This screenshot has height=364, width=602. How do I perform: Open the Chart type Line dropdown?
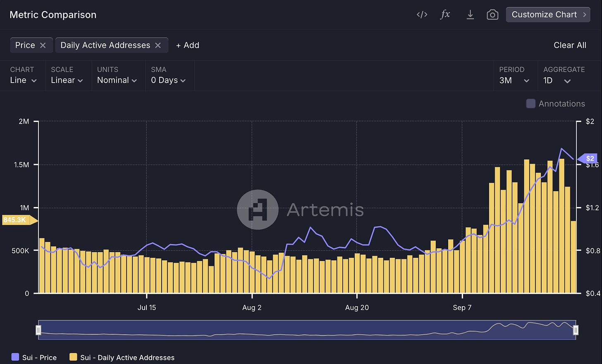pos(23,80)
